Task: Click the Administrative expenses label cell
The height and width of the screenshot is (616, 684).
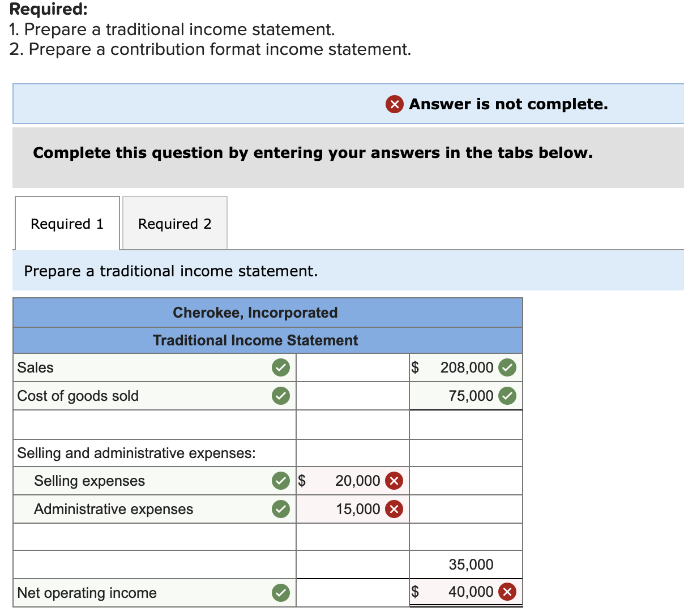Action: click(155, 509)
